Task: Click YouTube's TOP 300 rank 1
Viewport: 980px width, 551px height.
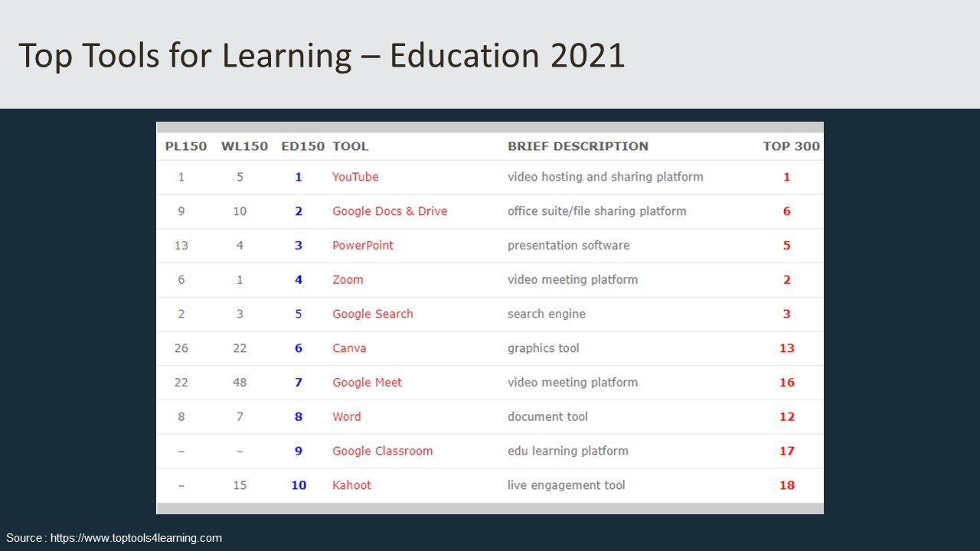Action: (x=787, y=177)
